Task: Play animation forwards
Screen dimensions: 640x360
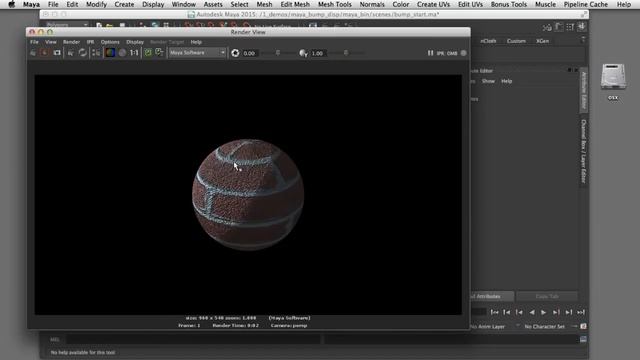Action: coord(544,312)
